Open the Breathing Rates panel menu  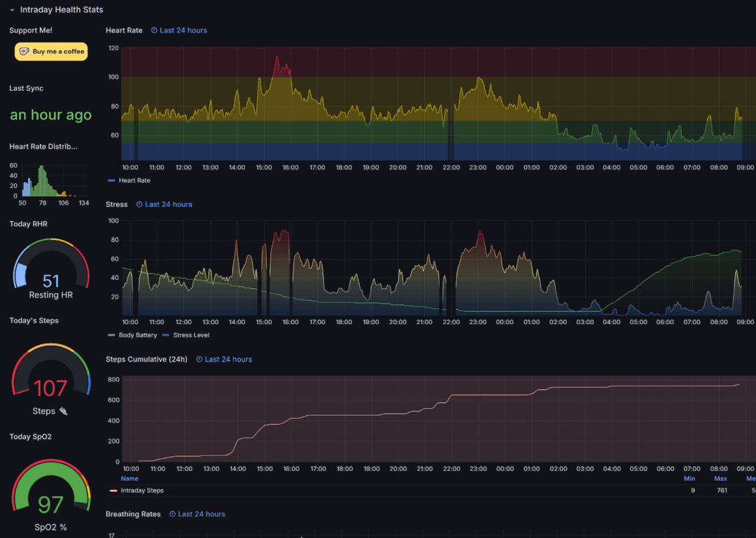point(133,514)
